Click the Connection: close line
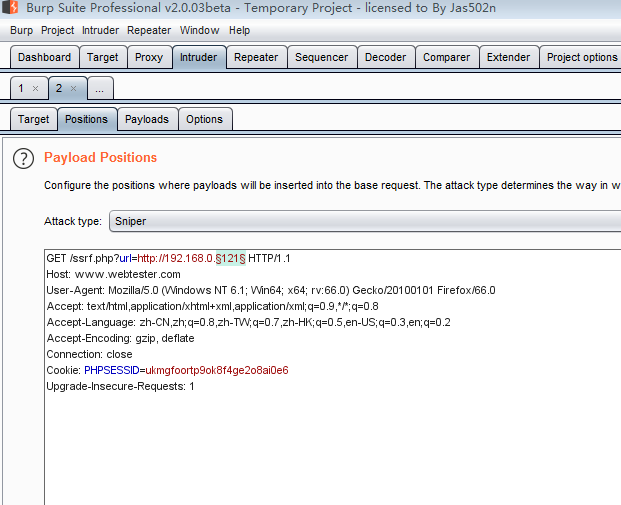The width and height of the screenshot is (621, 505). (x=89, y=354)
